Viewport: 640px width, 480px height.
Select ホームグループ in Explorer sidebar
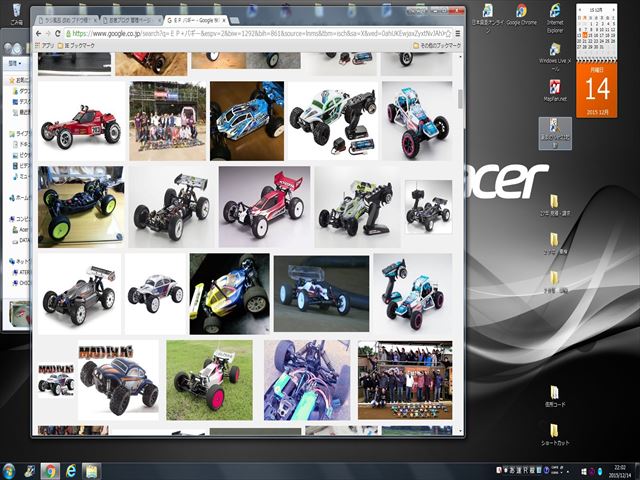click(20, 198)
